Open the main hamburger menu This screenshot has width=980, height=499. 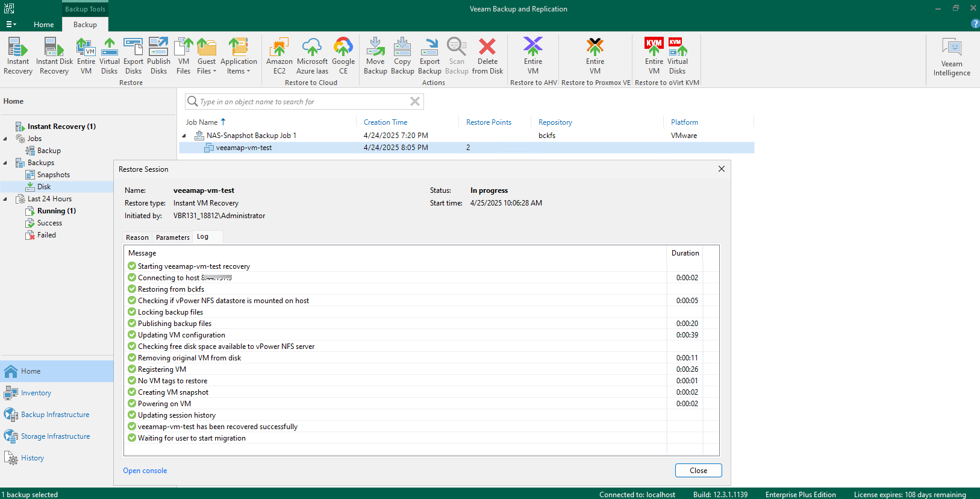[11, 24]
